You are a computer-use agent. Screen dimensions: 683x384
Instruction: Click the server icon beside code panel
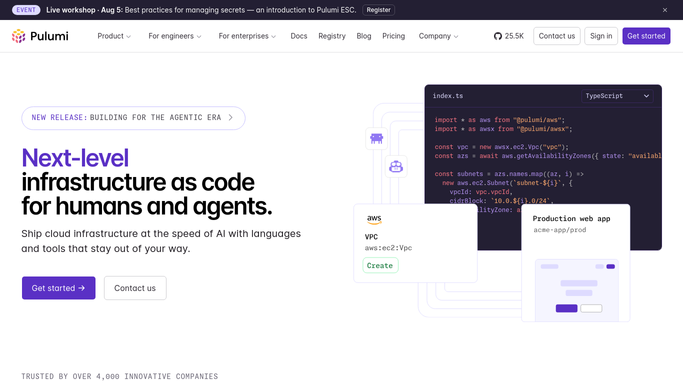376,138
